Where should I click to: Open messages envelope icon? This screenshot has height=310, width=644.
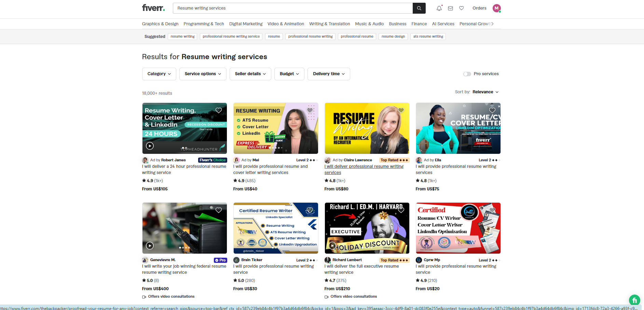tap(451, 8)
